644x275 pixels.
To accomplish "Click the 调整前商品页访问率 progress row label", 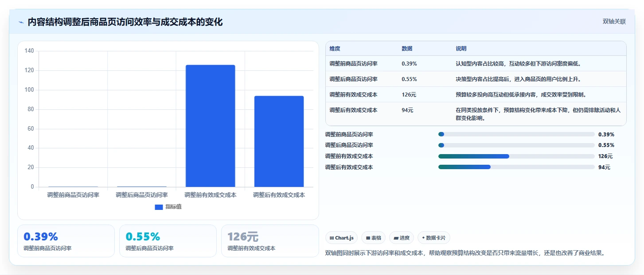I will 349,134.
